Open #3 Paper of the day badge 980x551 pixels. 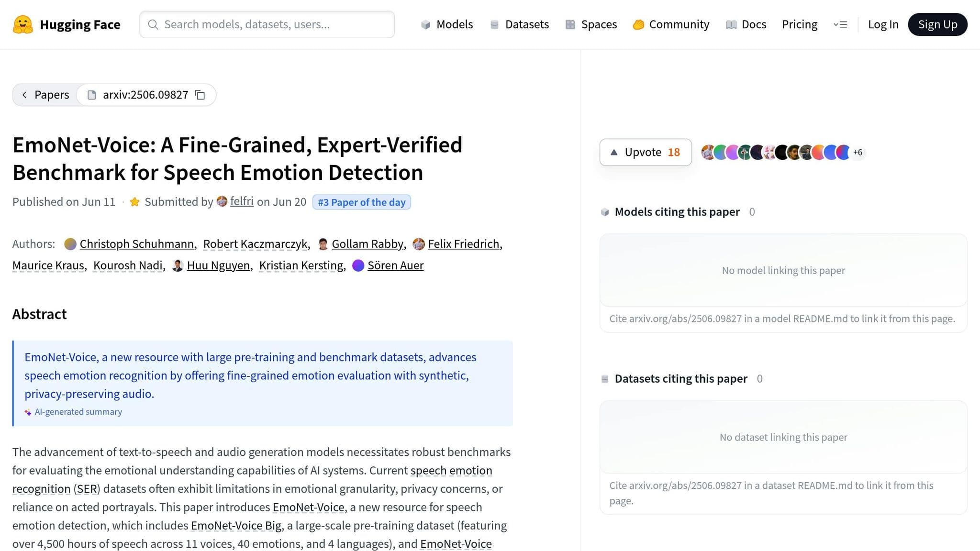pos(361,202)
